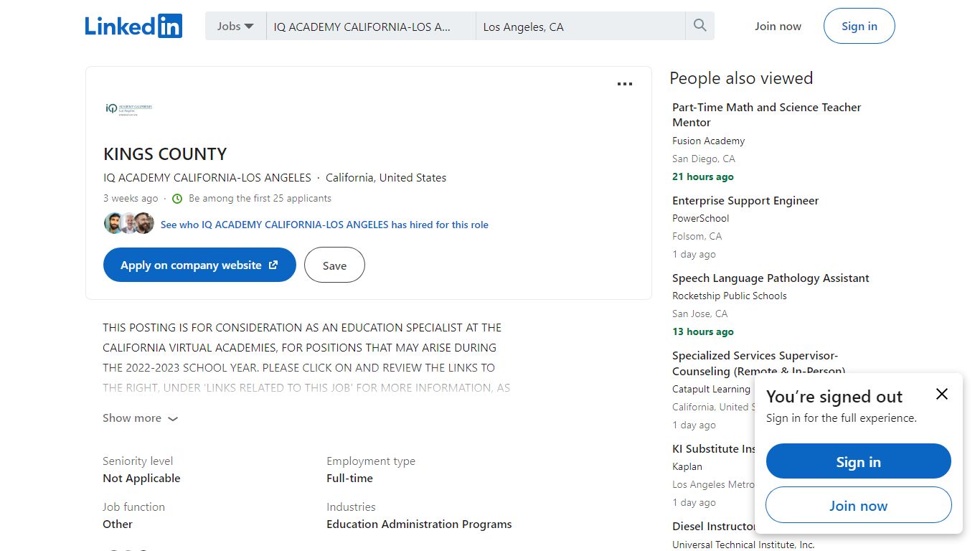Click the header Sign in button

click(x=859, y=26)
